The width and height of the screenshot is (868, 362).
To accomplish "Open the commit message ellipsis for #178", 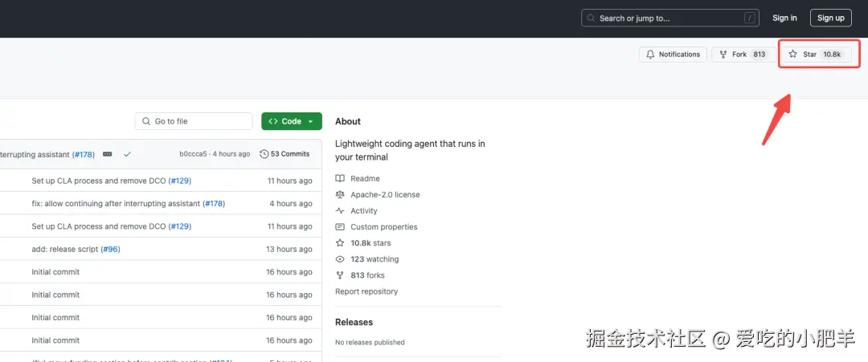I will [x=108, y=154].
